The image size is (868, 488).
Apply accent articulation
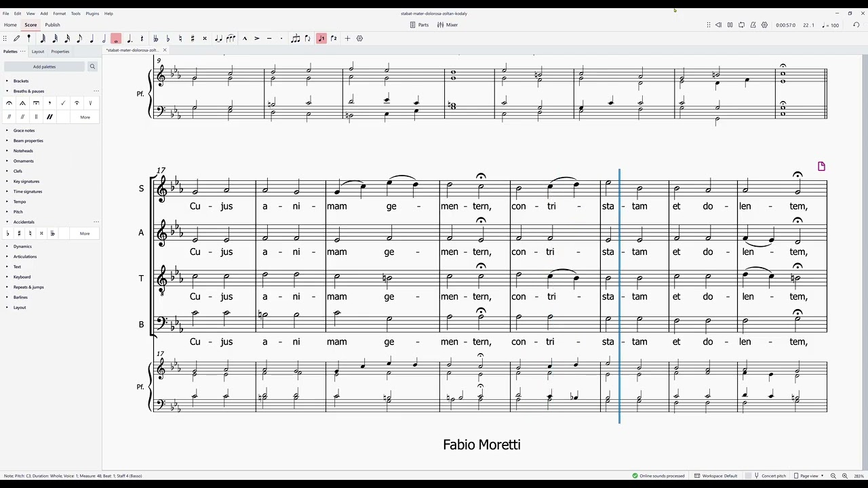tap(257, 39)
